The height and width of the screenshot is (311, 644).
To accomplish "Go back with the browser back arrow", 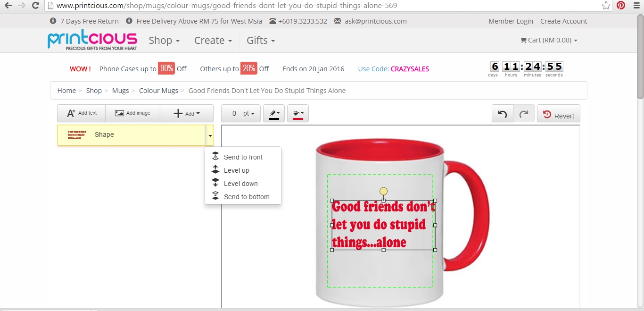I will [x=8, y=6].
